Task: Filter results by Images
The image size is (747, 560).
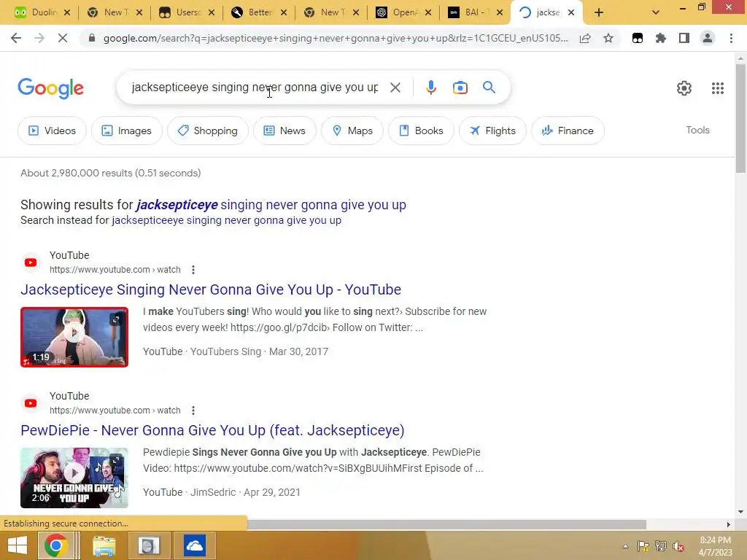Action: click(126, 131)
